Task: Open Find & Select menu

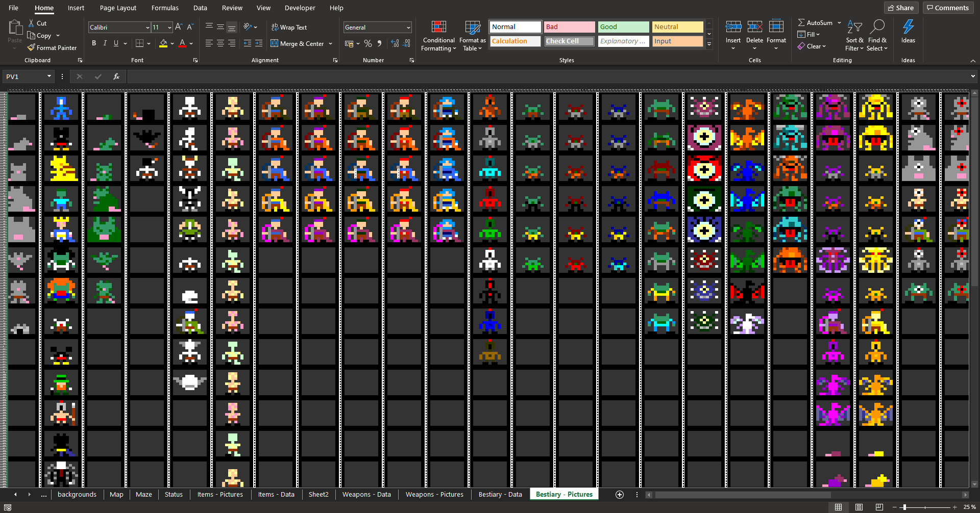Action: (877, 36)
